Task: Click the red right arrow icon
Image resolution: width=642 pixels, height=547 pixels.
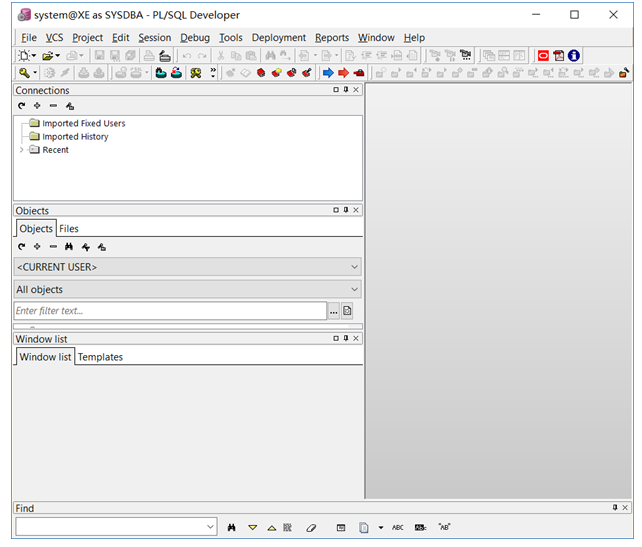Action: [x=344, y=73]
